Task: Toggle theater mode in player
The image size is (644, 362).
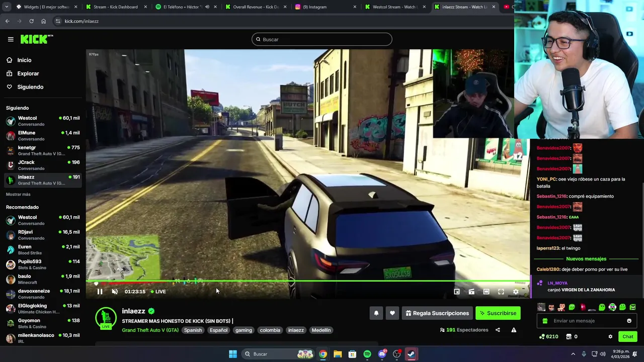Action: (x=486, y=292)
